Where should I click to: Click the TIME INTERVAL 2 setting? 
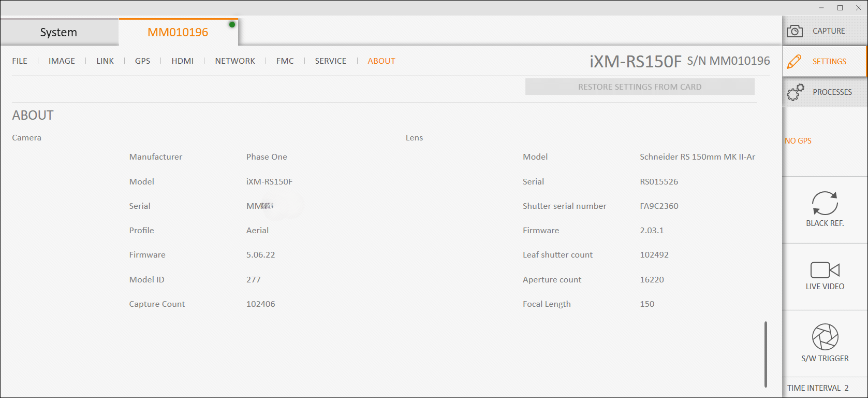tap(818, 388)
